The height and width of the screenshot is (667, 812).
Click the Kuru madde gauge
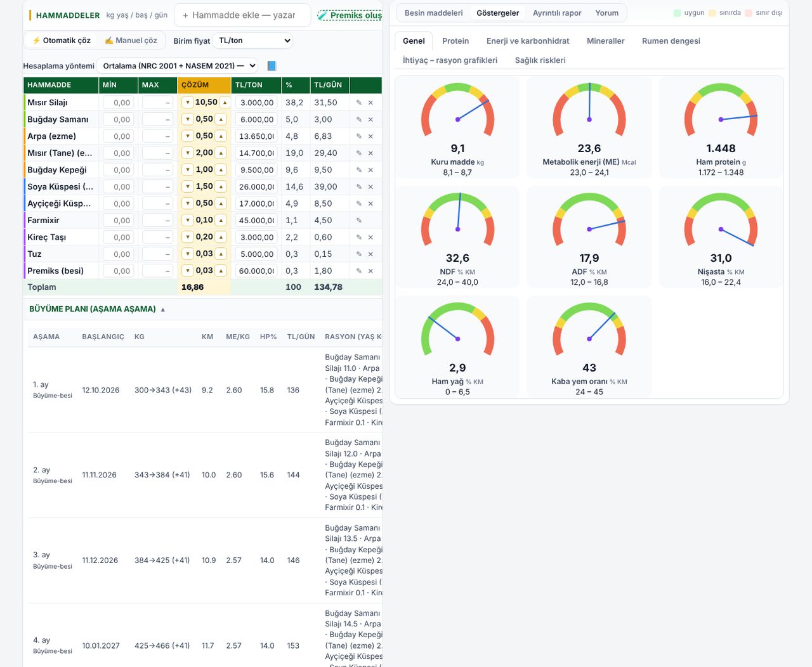click(x=457, y=127)
